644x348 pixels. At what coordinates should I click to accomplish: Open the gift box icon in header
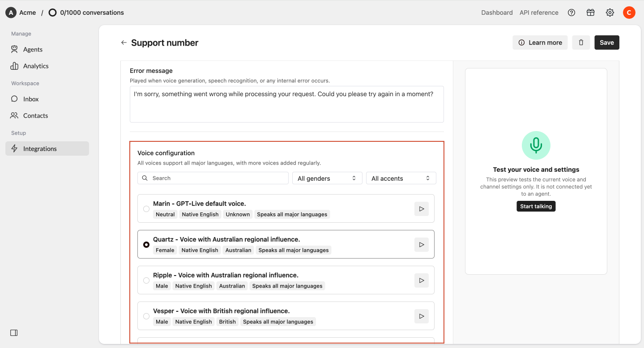[591, 13]
